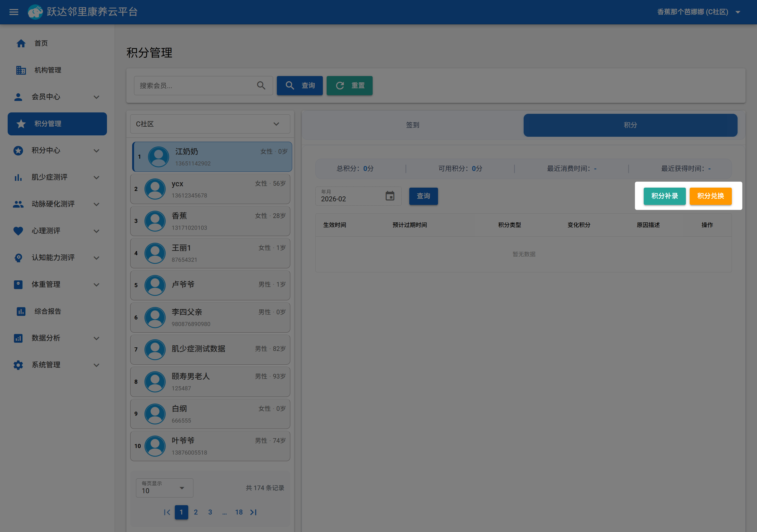Click the star icon for 积分管理

(21, 124)
